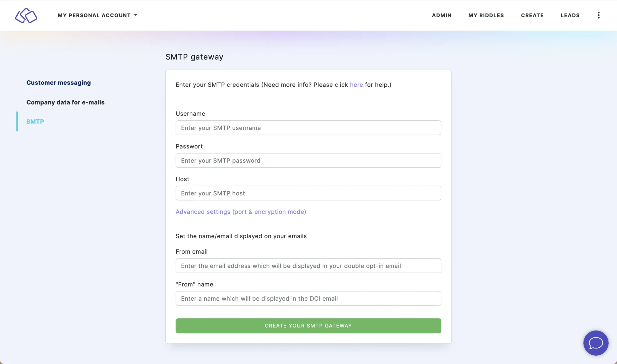Image resolution: width=617 pixels, height=364 pixels.
Task: Click the Passwort input field
Action: [x=308, y=160]
